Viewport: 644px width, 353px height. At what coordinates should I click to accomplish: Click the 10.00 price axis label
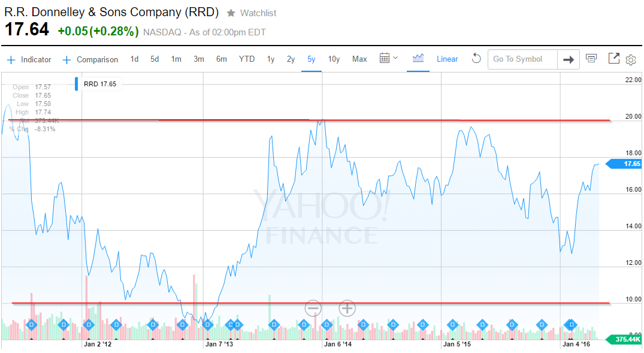point(633,299)
